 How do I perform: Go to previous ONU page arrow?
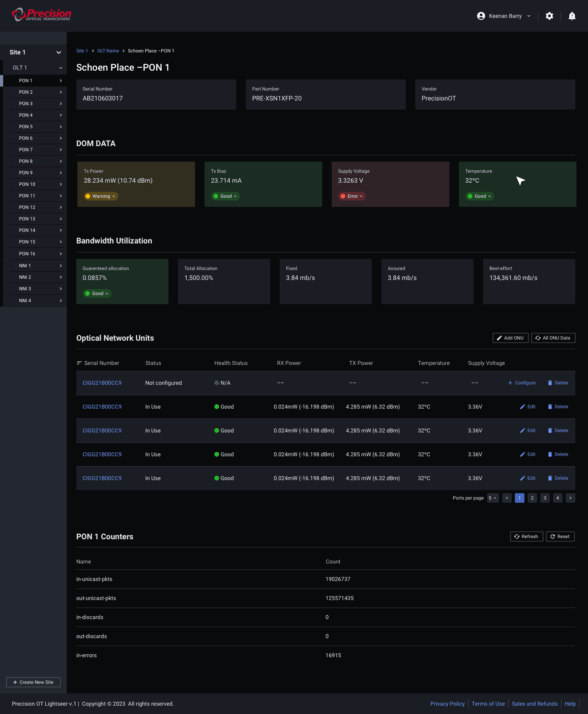point(507,498)
